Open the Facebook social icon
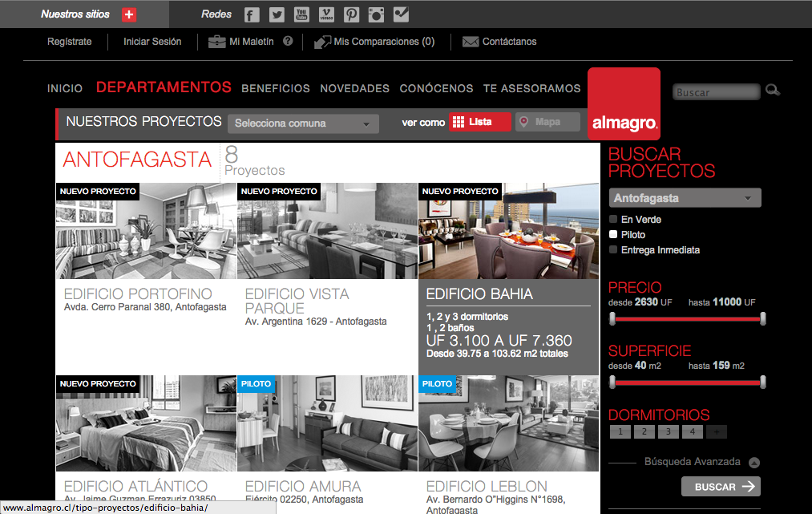The width and height of the screenshot is (812, 514). tap(252, 15)
